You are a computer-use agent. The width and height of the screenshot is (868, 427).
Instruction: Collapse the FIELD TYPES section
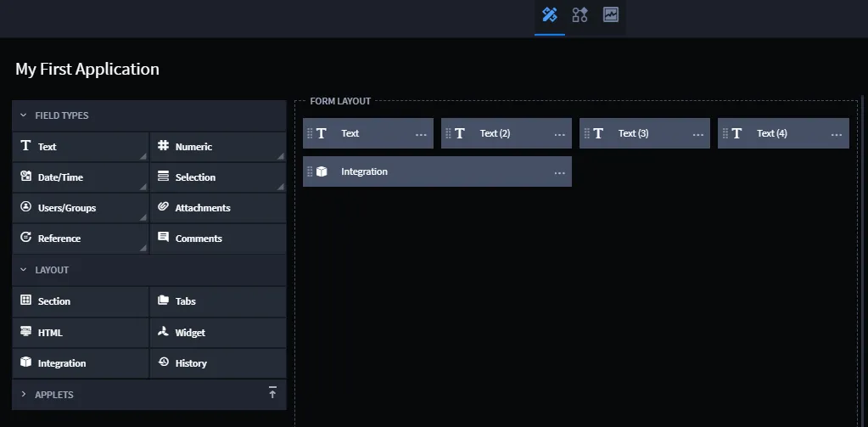click(23, 115)
